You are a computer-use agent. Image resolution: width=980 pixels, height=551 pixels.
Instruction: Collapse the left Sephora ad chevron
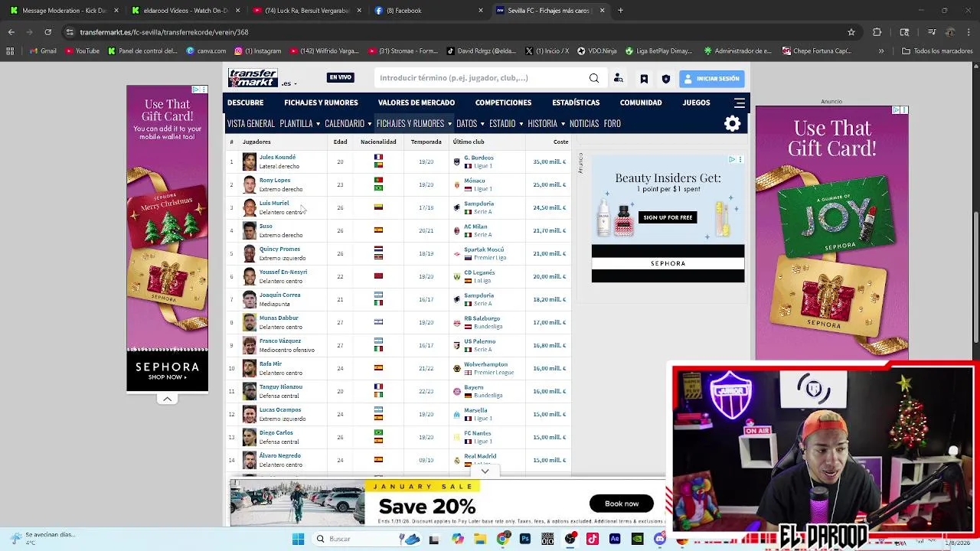pos(167,399)
